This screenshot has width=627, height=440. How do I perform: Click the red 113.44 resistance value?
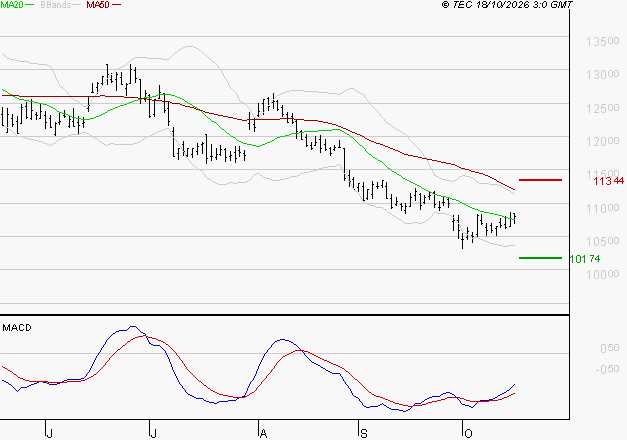click(x=609, y=181)
